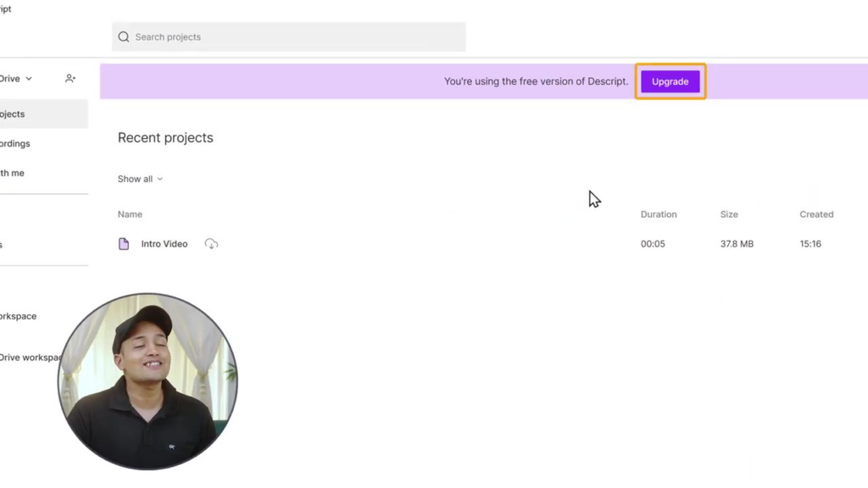The width and height of the screenshot is (868, 488).
Task: Sort by the Name column header
Action: coord(130,214)
